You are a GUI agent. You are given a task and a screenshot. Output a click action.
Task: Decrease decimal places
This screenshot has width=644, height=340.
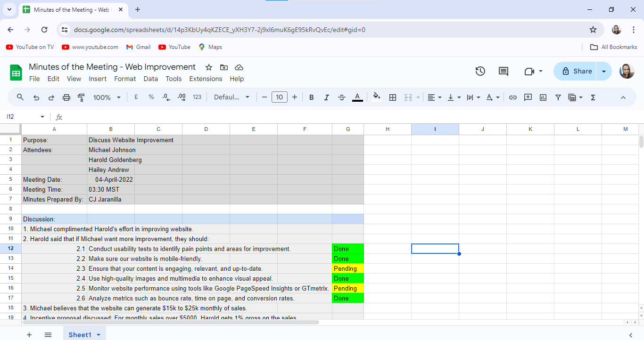(x=166, y=97)
